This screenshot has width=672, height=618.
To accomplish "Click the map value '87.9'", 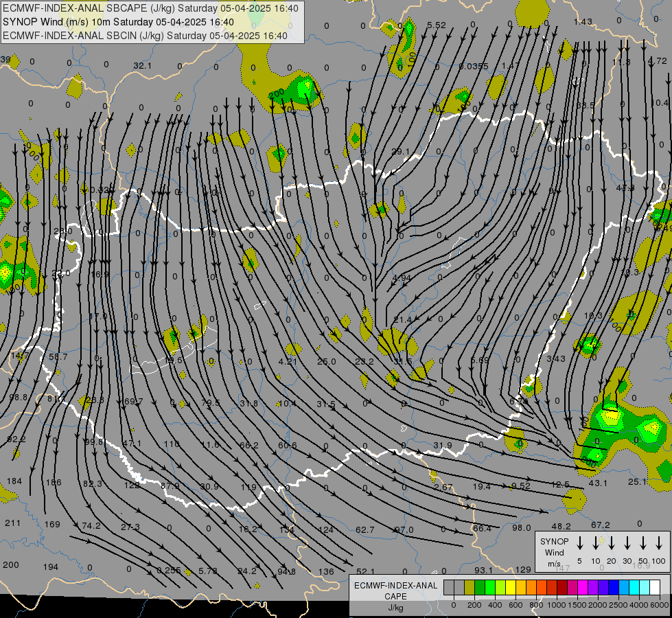I will pyautogui.click(x=170, y=486).
